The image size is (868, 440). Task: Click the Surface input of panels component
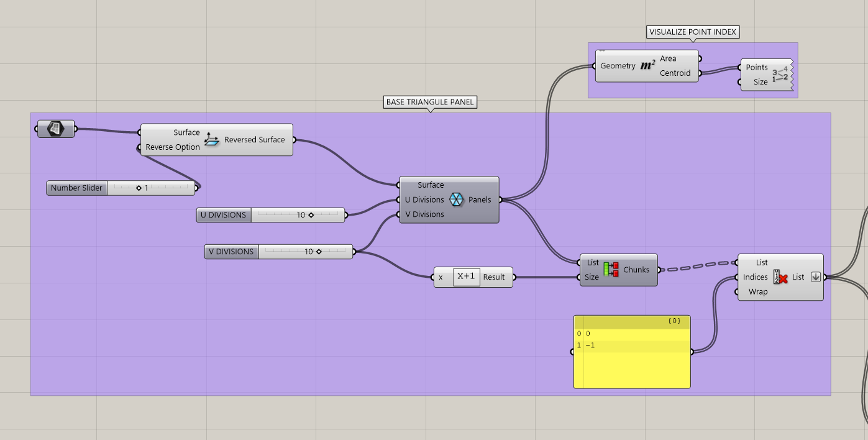(431, 185)
